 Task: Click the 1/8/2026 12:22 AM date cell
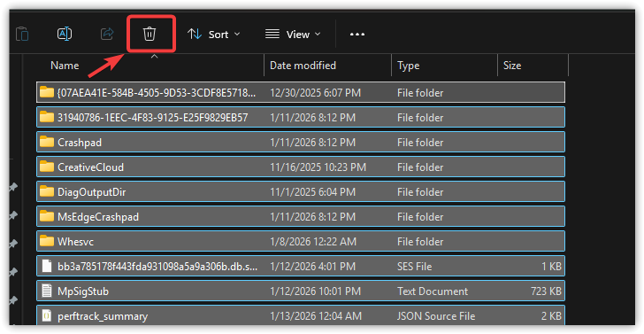coord(312,242)
